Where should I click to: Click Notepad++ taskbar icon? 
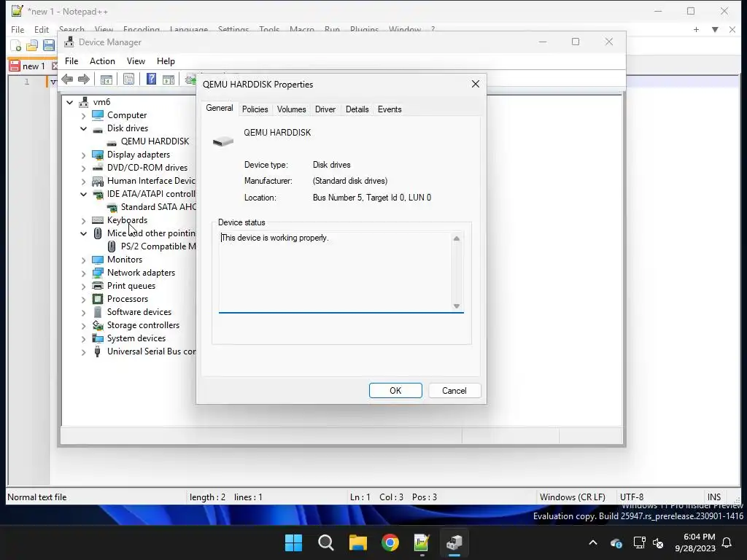click(422, 542)
